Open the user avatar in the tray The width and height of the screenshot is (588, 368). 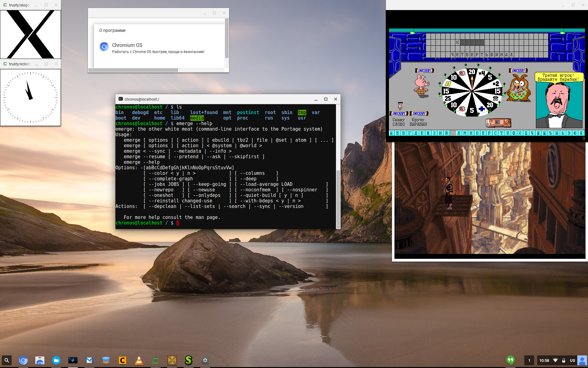click(582, 360)
